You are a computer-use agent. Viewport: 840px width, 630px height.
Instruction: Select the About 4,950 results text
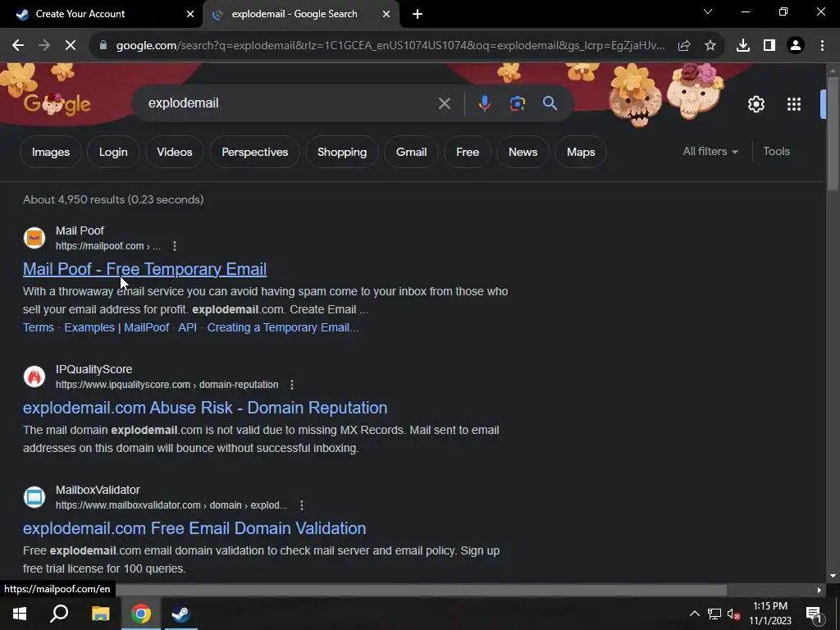pos(113,199)
